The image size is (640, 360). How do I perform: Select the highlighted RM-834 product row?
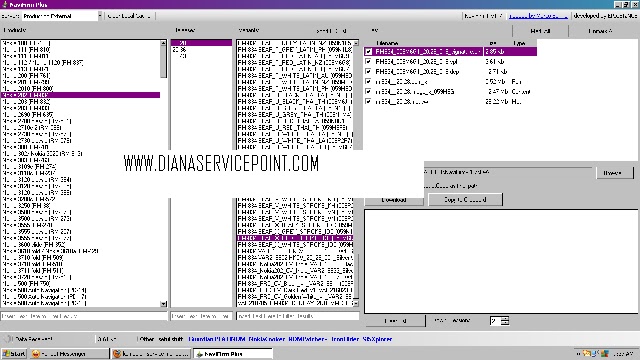pos(80,95)
